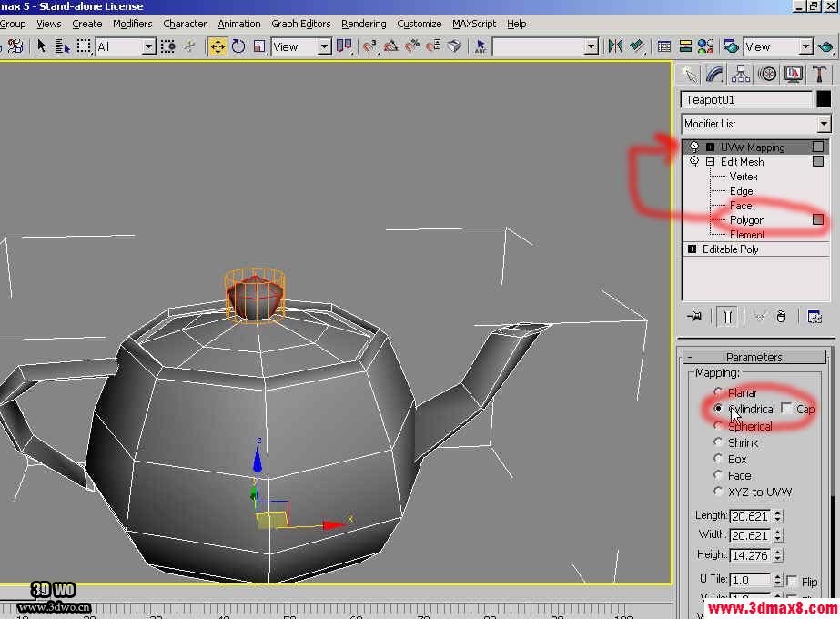Open the Render Scene icon
The width and height of the screenshot is (840, 619).
(732, 46)
